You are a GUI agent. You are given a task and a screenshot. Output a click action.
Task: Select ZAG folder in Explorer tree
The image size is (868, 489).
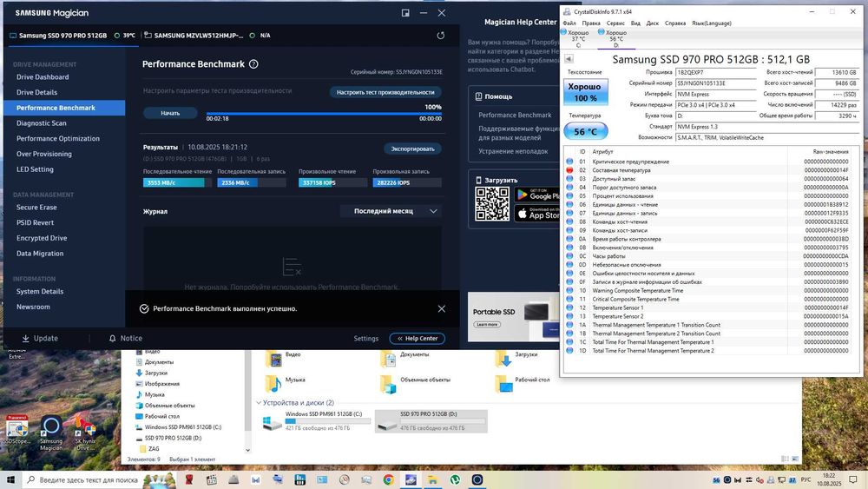(x=154, y=448)
